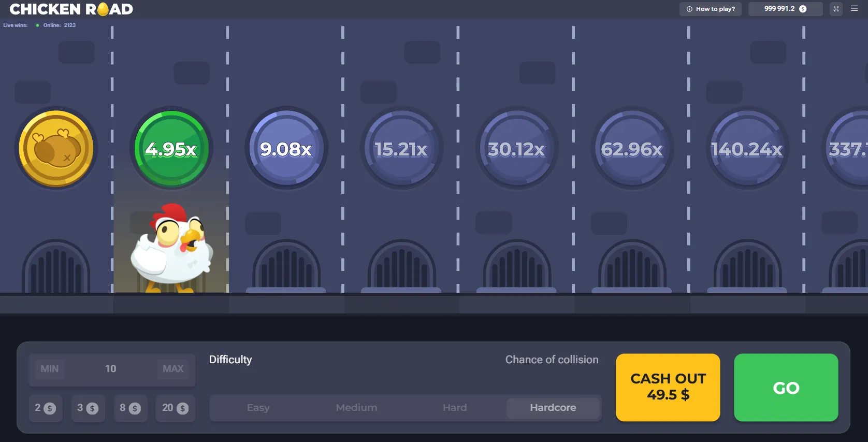The image size is (868, 442).
Task: Set bet to MIN
Action: (x=50, y=369)
